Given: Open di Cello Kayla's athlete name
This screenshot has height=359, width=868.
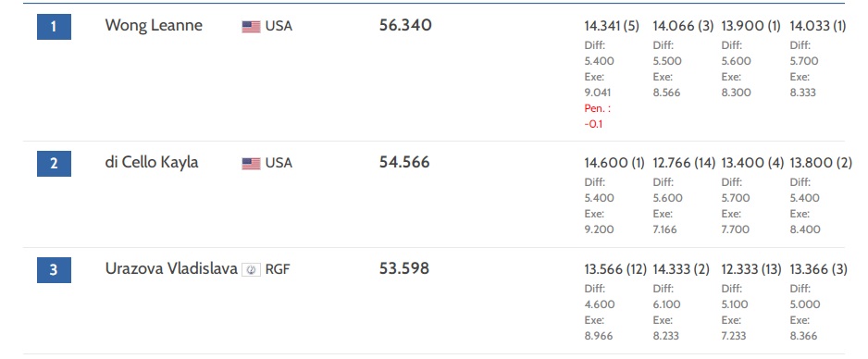Looking at the screenshot, I should pyautogui.click(x=152, y=163).
